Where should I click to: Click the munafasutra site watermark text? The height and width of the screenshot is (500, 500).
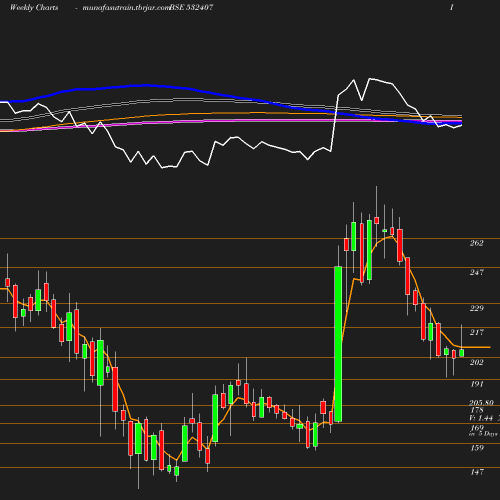tap(126, 8)
